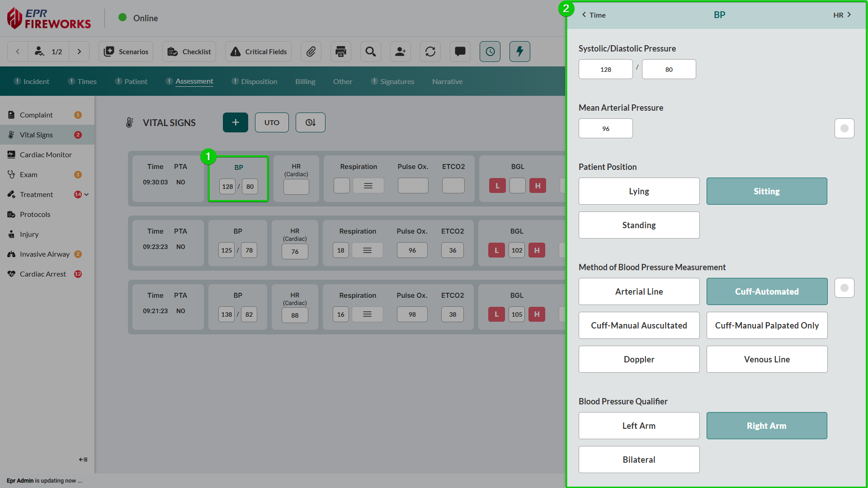The height and width of the screenshot is (488, 868).
Task: Click the High BGL button in first row
Action: pos(538,186)
